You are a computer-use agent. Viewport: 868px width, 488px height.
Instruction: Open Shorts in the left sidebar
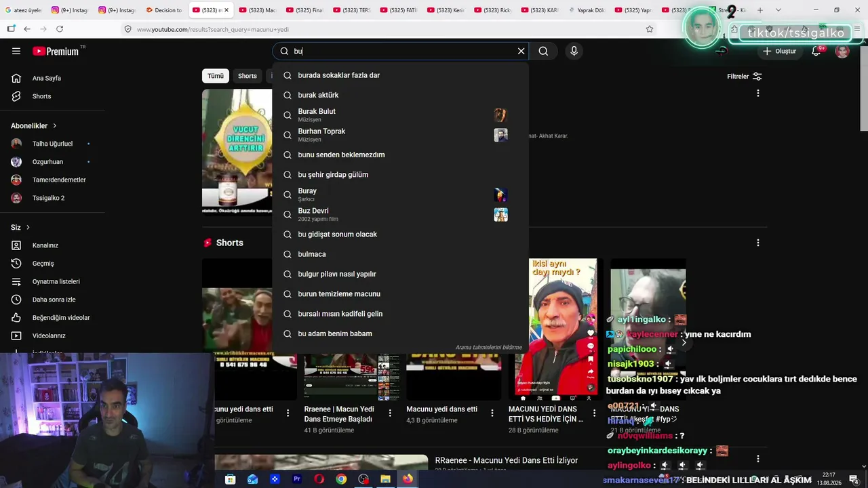tap(41, 96)
